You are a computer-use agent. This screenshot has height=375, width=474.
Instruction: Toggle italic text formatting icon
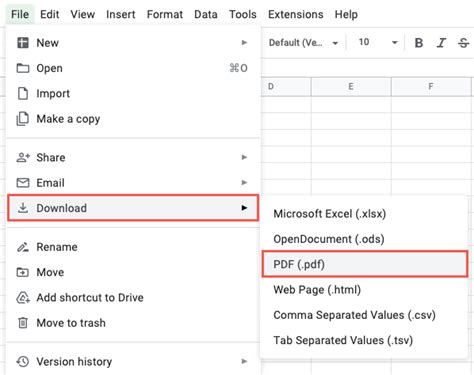click(441, 43)
